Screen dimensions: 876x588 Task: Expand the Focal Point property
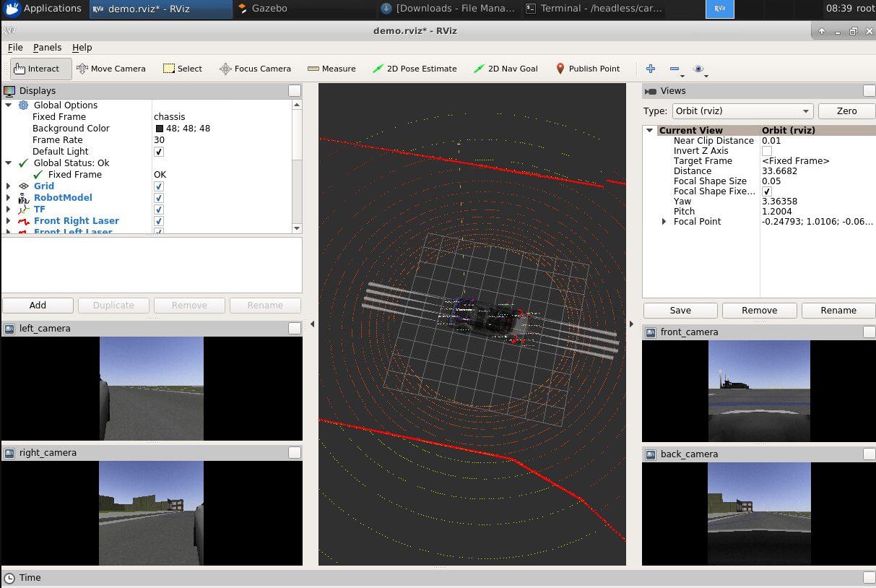click(x=664, y=222)
